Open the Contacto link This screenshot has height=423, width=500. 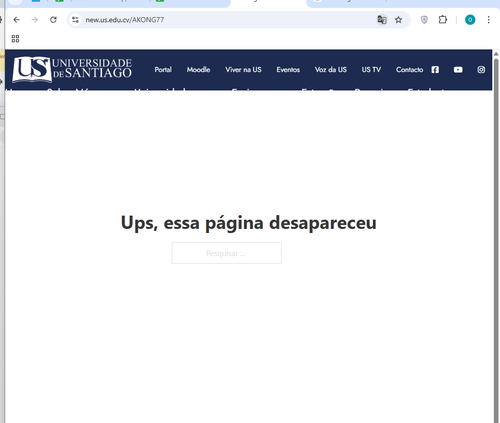pos(409,70)
